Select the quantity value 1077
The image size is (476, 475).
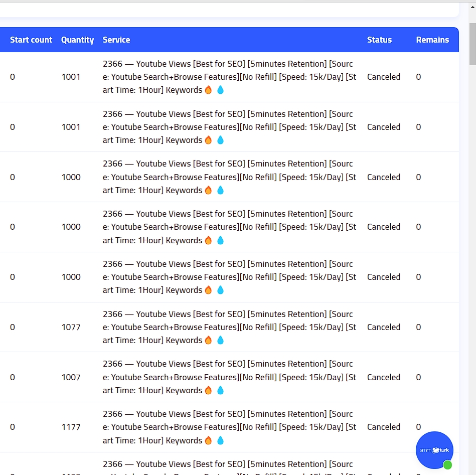71,327
